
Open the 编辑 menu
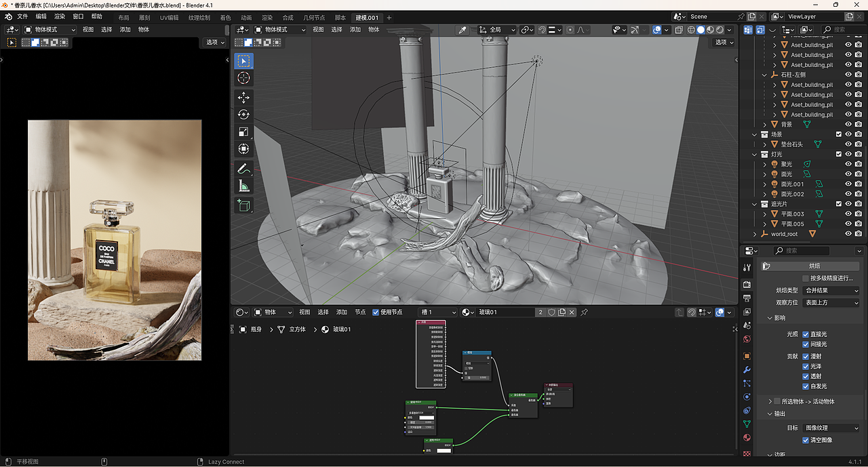tap(41, 16)
